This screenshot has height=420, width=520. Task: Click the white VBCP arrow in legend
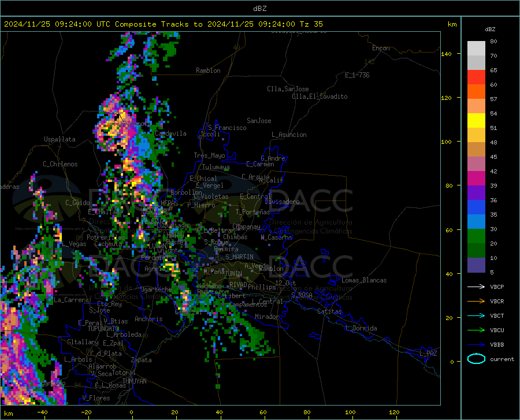click(x=476, y=287)
